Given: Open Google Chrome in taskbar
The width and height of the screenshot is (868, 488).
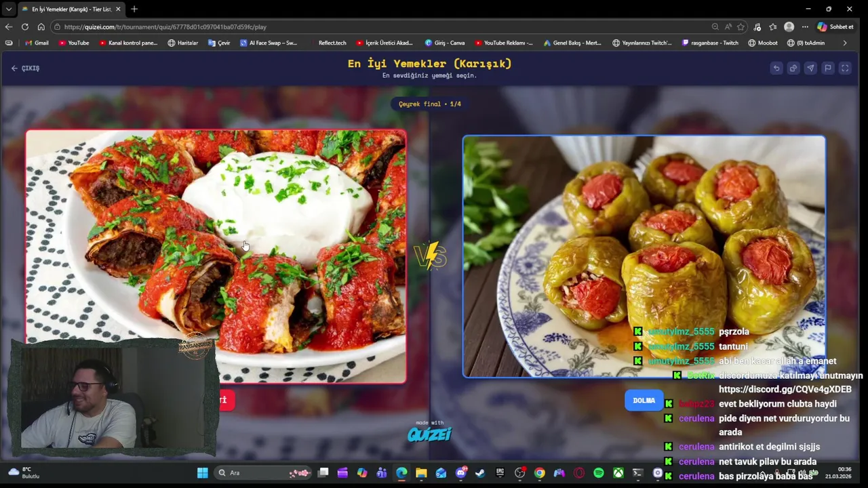Looking at the screenshot, I should (539, 473).
